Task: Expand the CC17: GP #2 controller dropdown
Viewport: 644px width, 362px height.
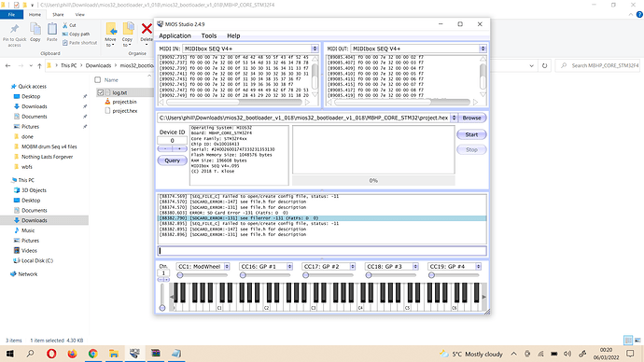Action: (353, 267)
